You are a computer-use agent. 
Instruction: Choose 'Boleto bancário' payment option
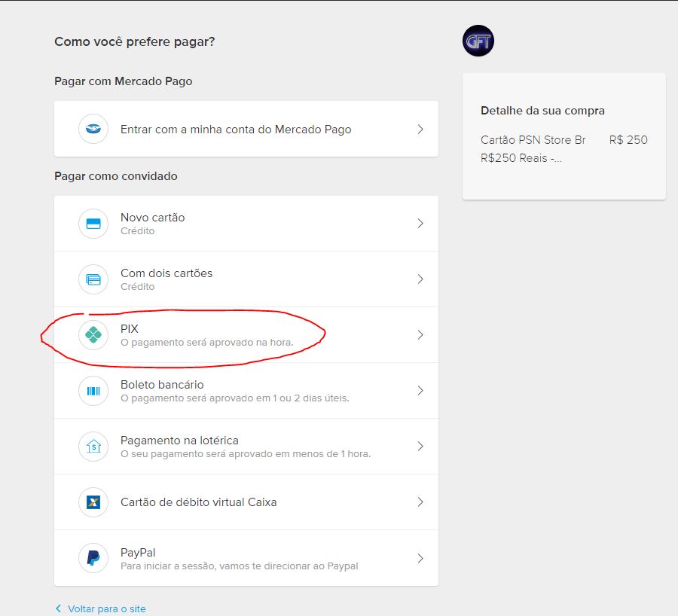coord(246,391)
